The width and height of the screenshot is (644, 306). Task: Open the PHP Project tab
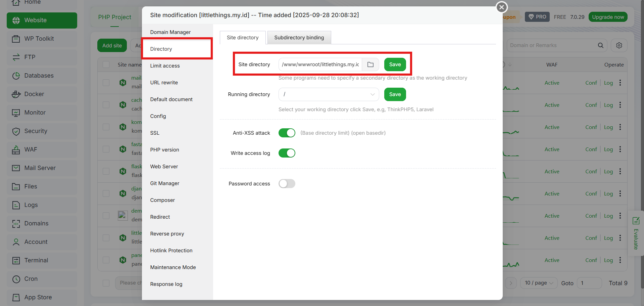pos(115,17)
